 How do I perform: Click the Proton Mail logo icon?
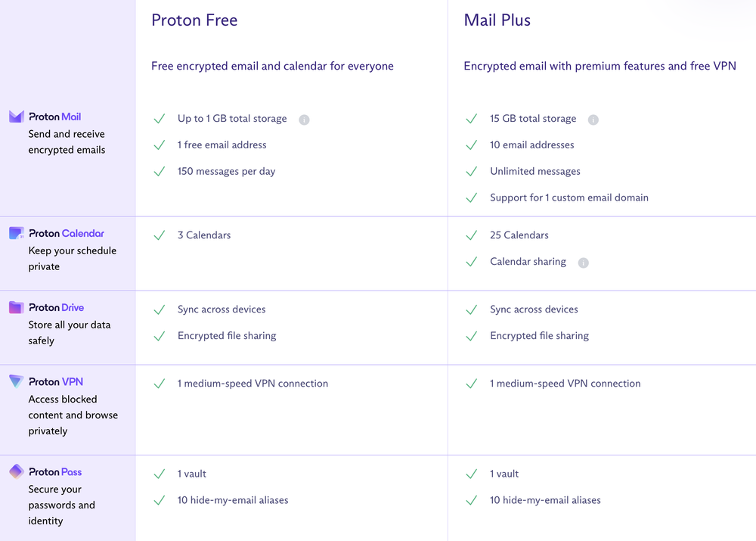pyautogui.click(x=14, y=117)
